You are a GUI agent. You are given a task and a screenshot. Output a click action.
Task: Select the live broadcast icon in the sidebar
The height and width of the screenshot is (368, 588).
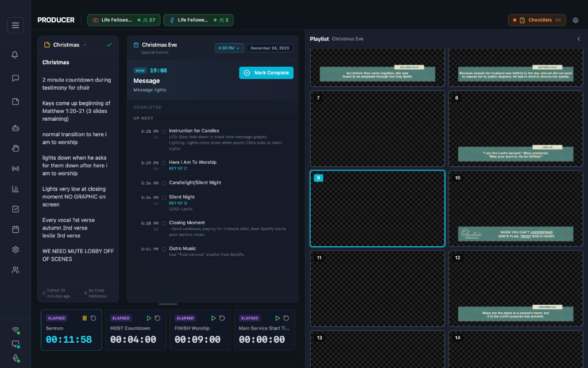tap(16, 168)
